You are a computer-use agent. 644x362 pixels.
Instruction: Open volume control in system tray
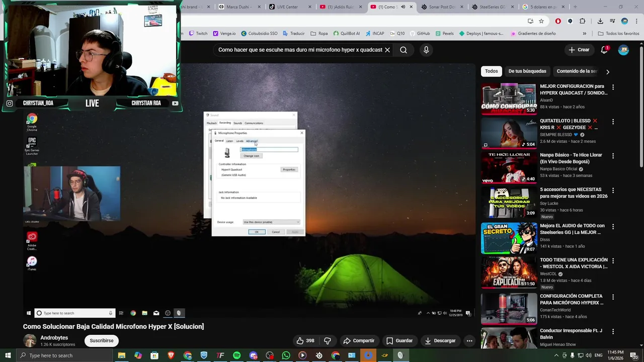click(588, 355)
